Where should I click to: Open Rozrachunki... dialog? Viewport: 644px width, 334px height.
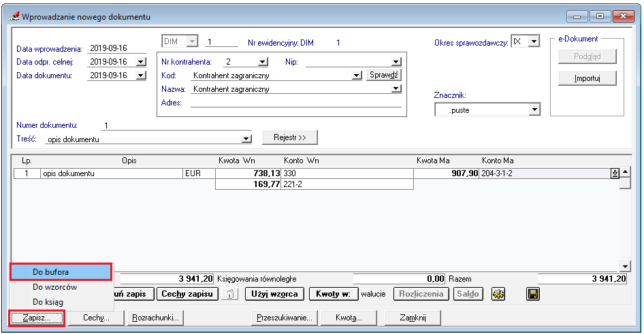[x=156, y=318]
